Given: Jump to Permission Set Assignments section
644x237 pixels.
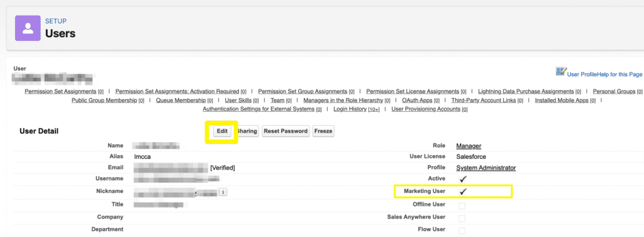Looking at the screenshot, I should click(x=61, y=91).
